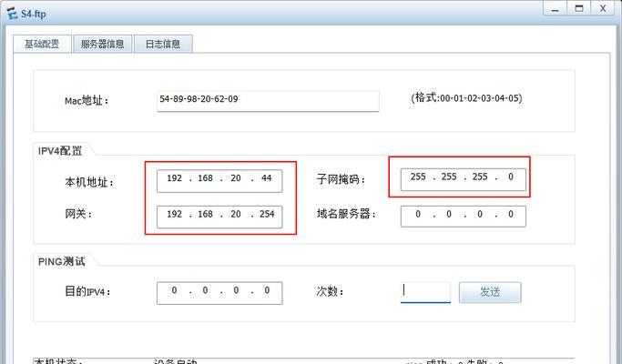Click the IPV4配置 group label
This screenshot has width=622, height=364.
click(60, 151)
